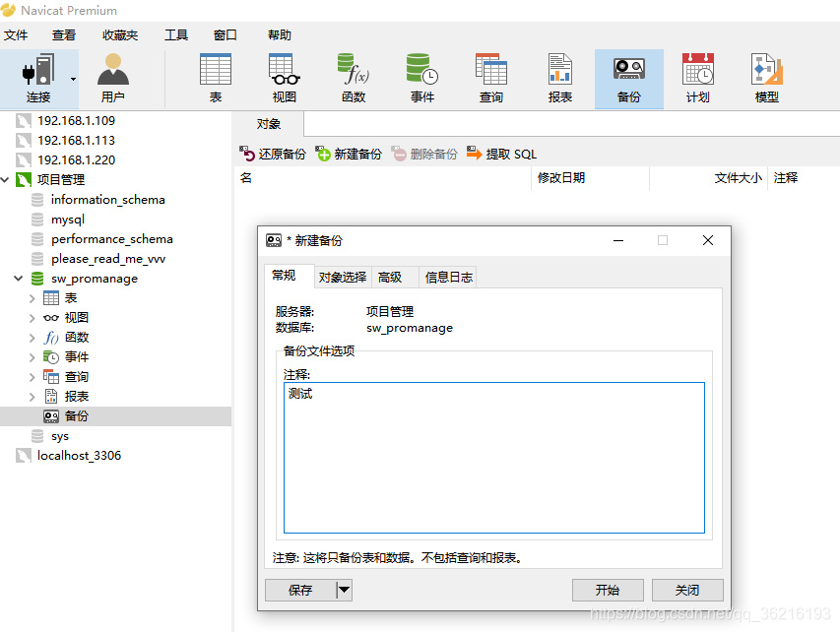840x632 pixels.
Task: Click the 开始 (Start) button
Action: coord(608,590)
